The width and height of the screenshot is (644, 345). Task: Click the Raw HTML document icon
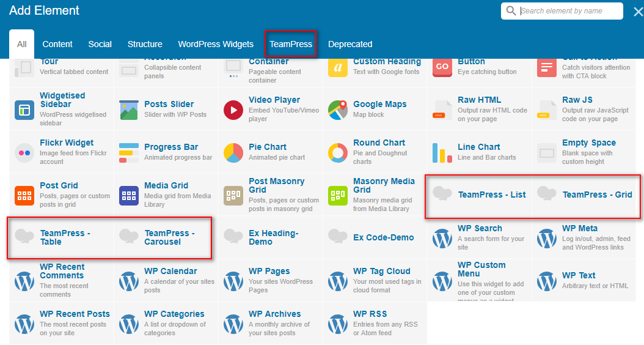(x=442, y=109)
